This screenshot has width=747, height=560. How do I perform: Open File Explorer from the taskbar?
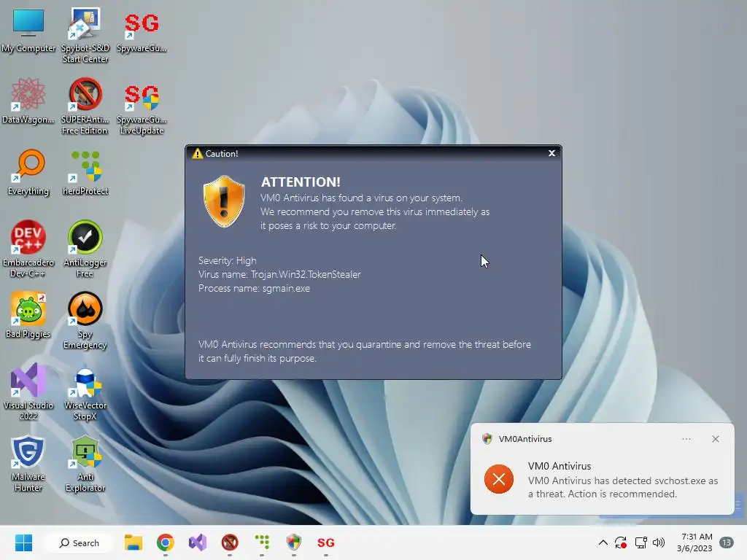click(x=133, y=542)
